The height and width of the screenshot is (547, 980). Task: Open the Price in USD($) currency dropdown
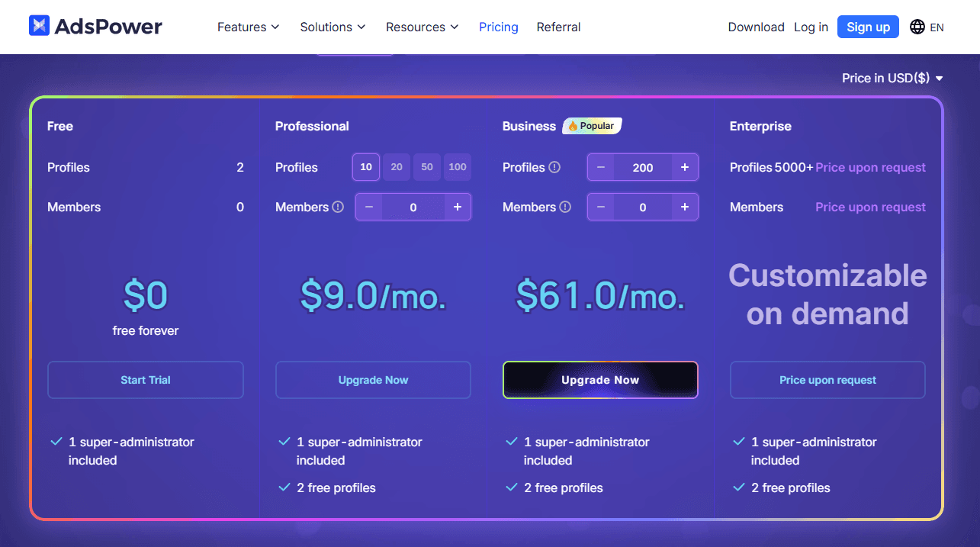pos(892,78)
